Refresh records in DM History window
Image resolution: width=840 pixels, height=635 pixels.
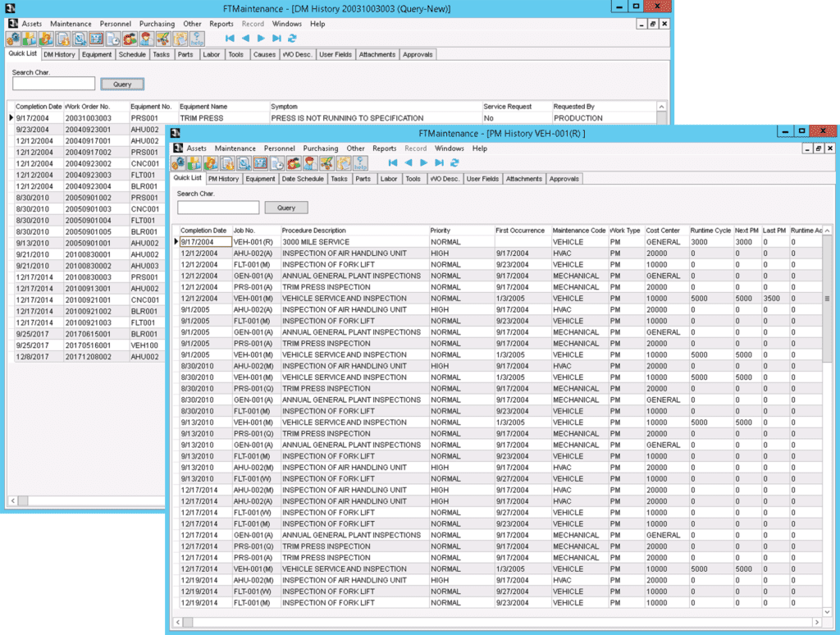[292, 38]
